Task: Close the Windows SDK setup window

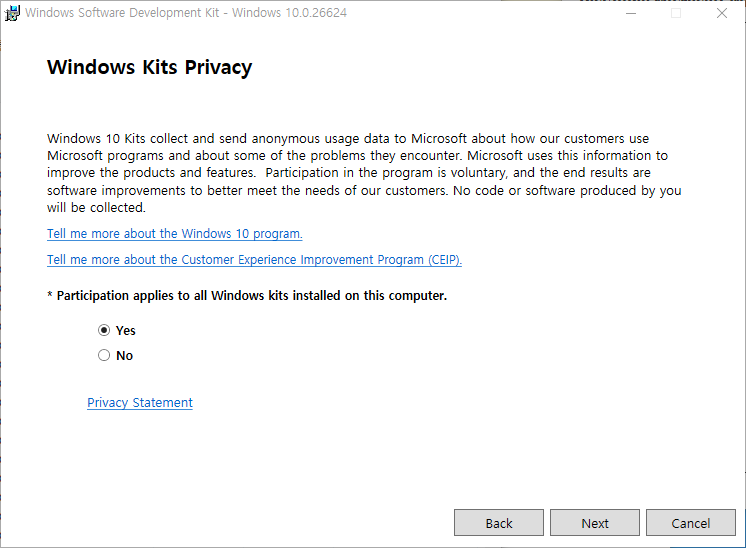Action: pos(722,14)
